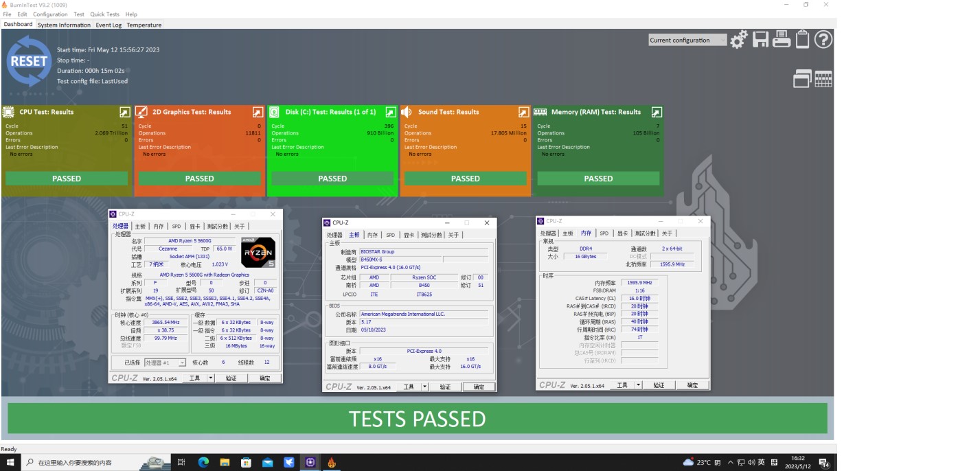This screenshot has height=471, width=980.
Task: Switch to System Information tab
Action: click(64, 25)
